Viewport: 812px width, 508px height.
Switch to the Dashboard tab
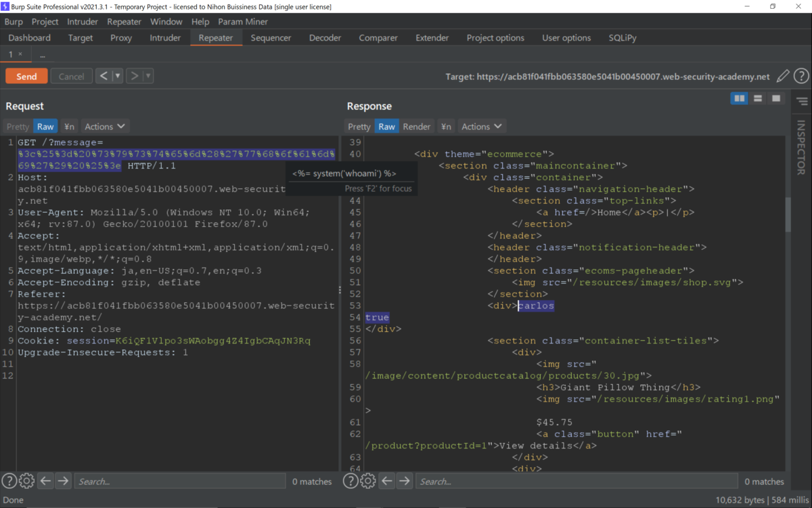click(30, 38)
